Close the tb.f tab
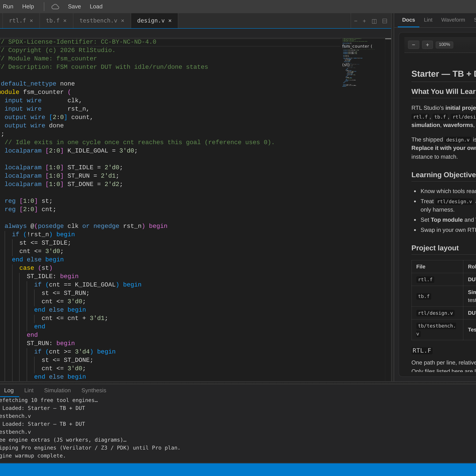476x476 pixels. coord(65,21)
